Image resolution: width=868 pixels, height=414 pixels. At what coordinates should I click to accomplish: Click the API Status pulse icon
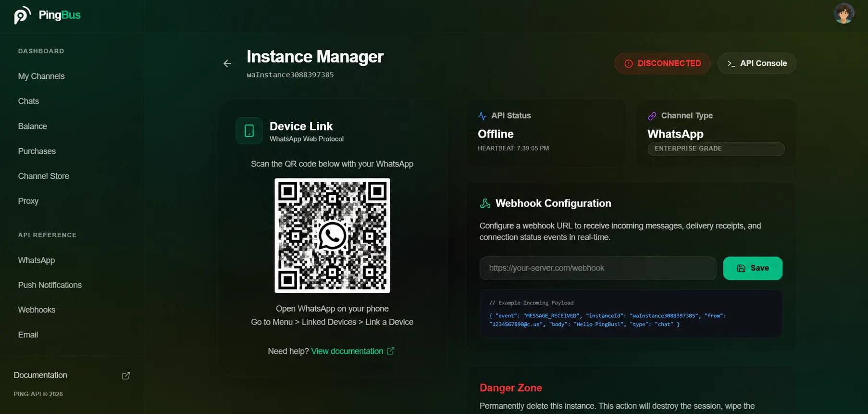click(482, 116)
